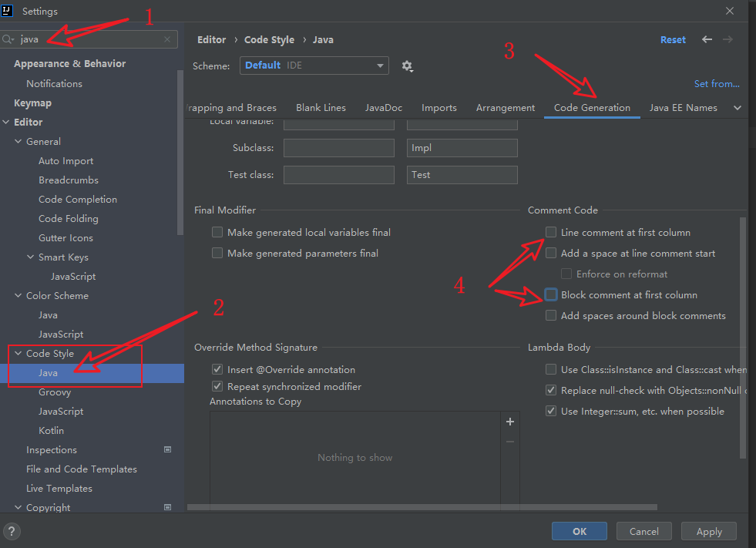Click the Subclass prefix field
This screenshot has height=548, width=756.
coord(339,148)
